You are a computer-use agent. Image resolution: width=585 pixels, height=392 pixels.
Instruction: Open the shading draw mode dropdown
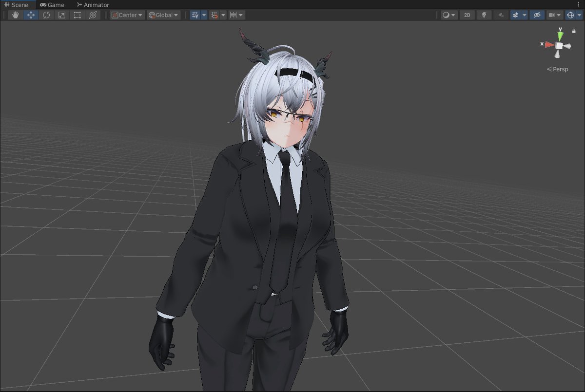click(x=449, y=15)
